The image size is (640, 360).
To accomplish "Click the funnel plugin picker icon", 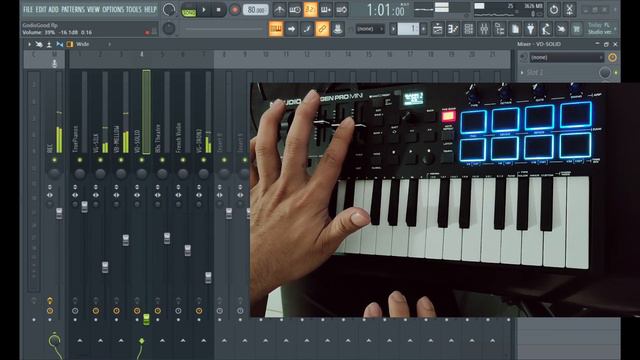I will coord(530,29).
